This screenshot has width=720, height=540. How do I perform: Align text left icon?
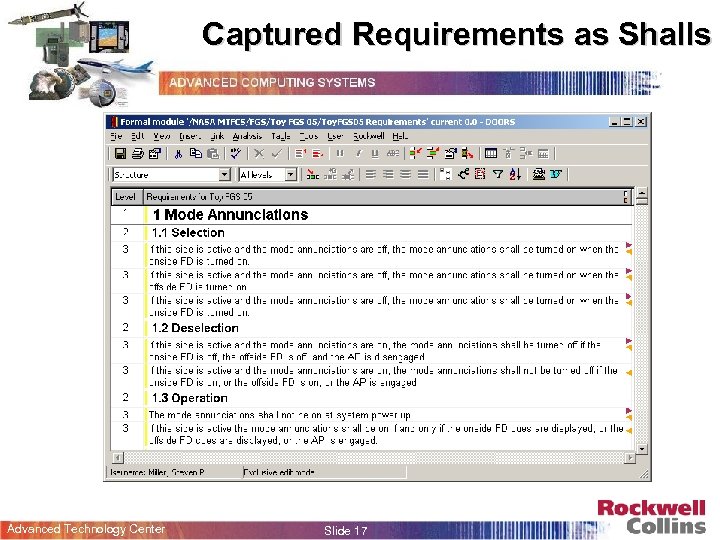(x=371, y=174)
